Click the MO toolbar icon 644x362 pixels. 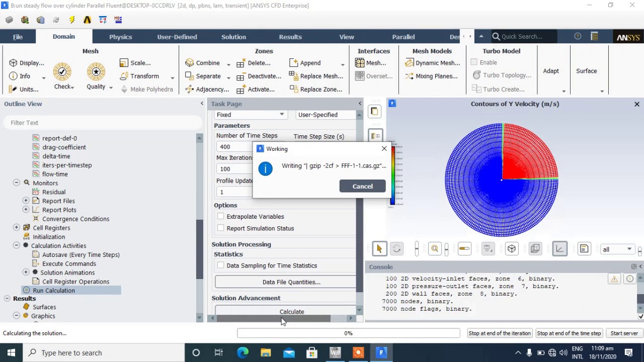(x=118, y=20)
